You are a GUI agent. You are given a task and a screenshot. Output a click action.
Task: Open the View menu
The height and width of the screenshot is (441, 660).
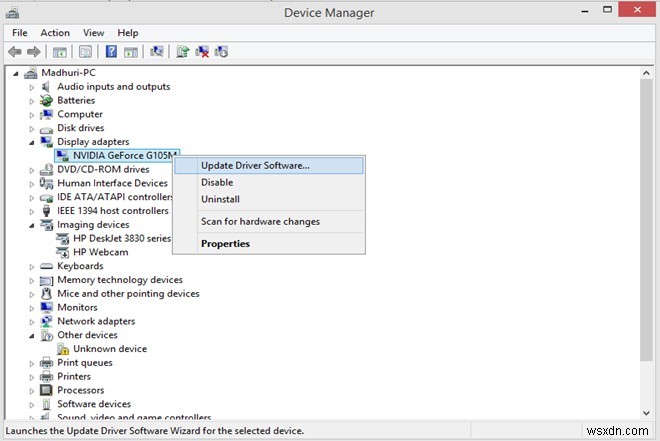(94, 33)
